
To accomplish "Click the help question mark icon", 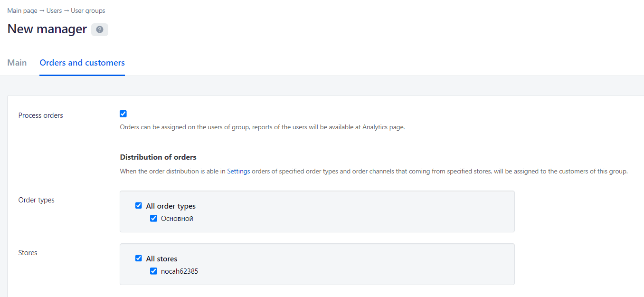I will coord(100,29).
